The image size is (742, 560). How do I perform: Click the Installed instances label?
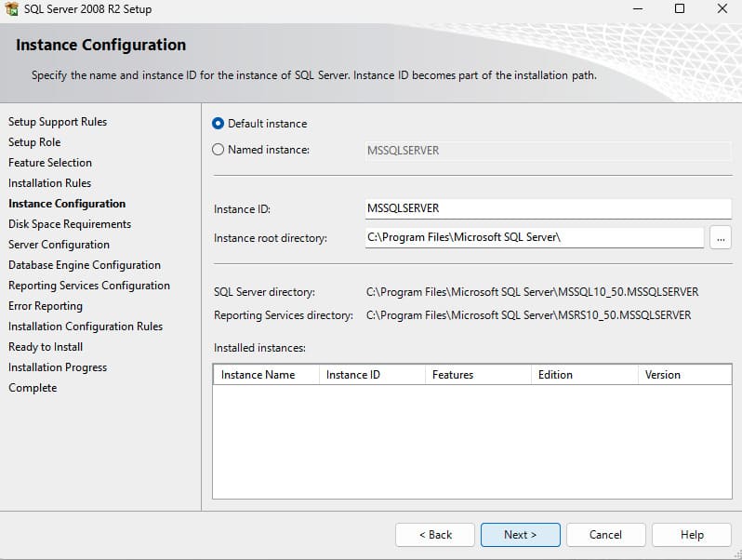[259, 348]
